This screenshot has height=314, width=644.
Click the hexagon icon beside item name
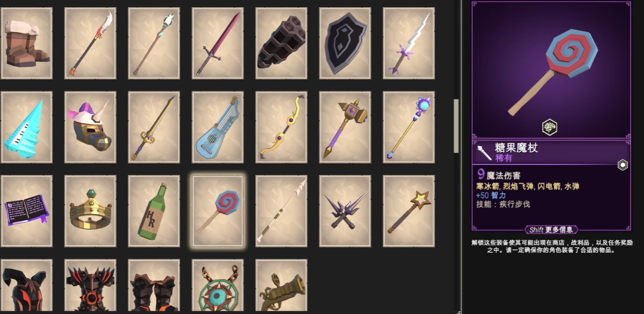click(x=623, y=165)
